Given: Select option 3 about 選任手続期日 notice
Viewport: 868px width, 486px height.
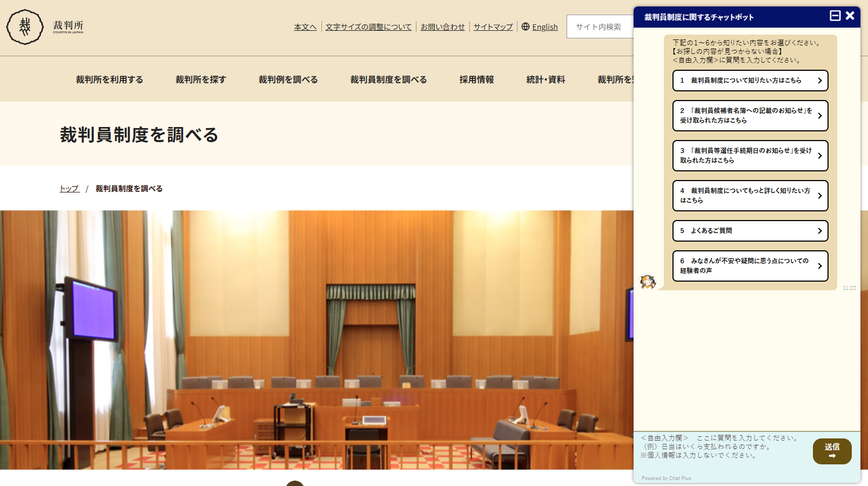Looking at the screenshot, I should click(750, 156).
